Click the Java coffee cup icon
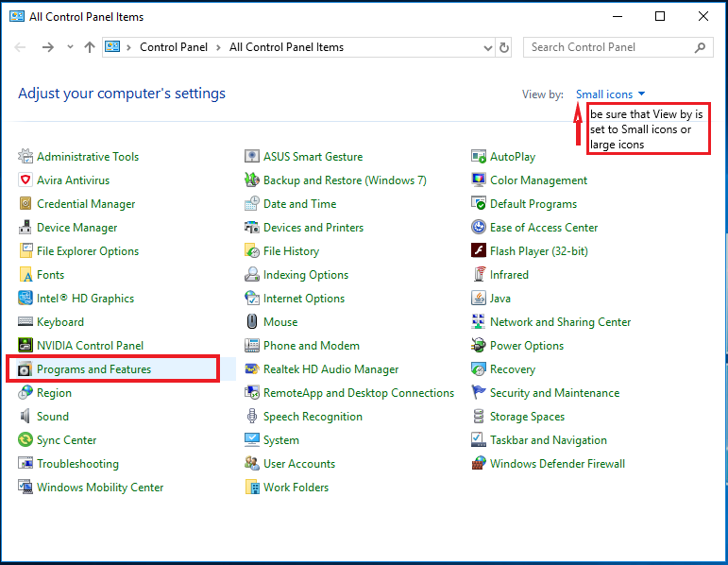This screenshot has width=728, height=565. tap(478, 298)
